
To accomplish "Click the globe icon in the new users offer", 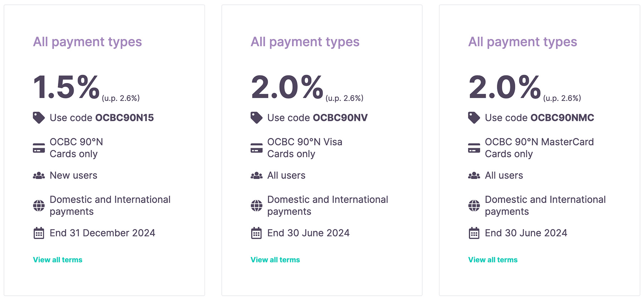I will pyautogui.click(x=39, y=205).
